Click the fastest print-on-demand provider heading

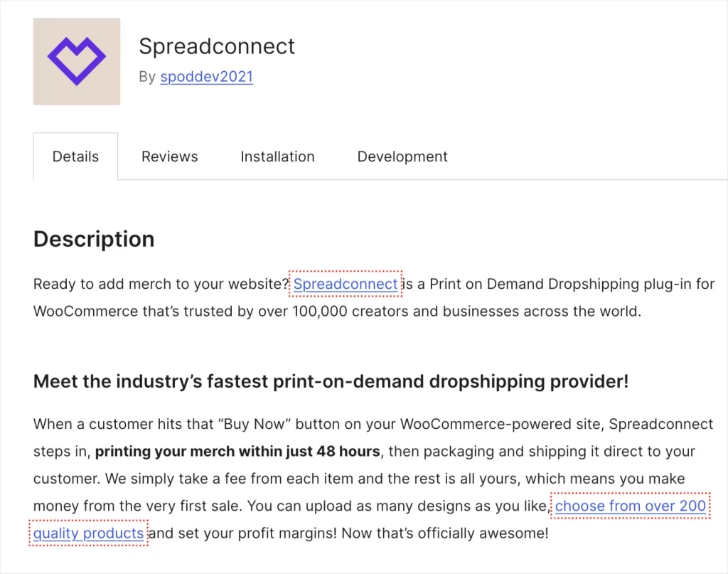(330, 381)
